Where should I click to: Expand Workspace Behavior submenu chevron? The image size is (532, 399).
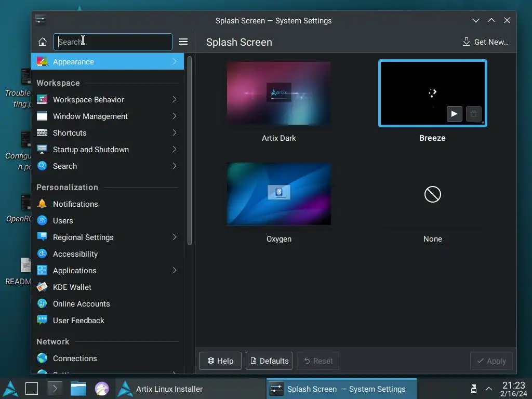click(175, 99)
